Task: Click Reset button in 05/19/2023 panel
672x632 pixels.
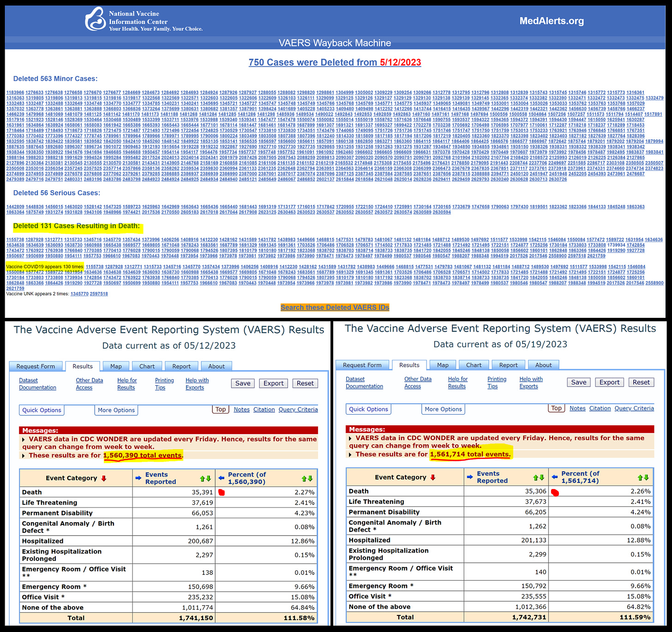Action: click(641, 382)
